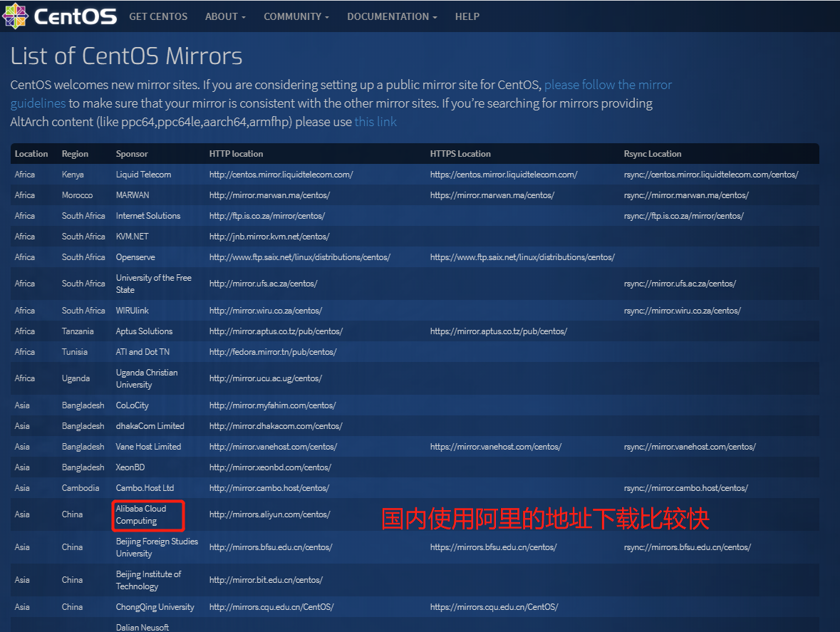
Task: Open mirror.bit.edu.cn mirror link
Action: tap(266, 580)
